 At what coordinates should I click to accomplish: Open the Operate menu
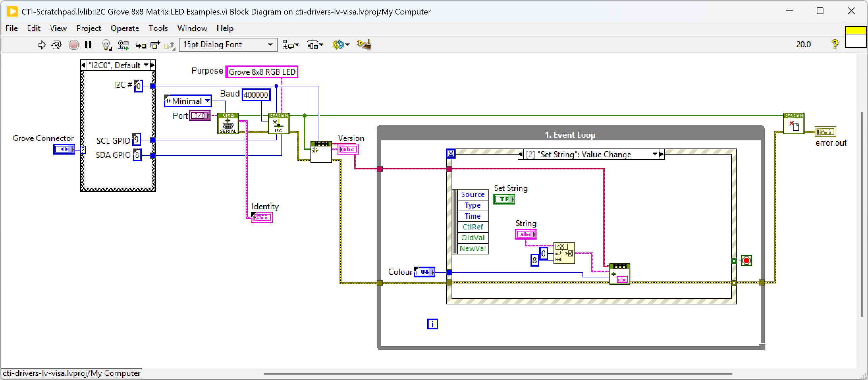click(x=125, y=28)
